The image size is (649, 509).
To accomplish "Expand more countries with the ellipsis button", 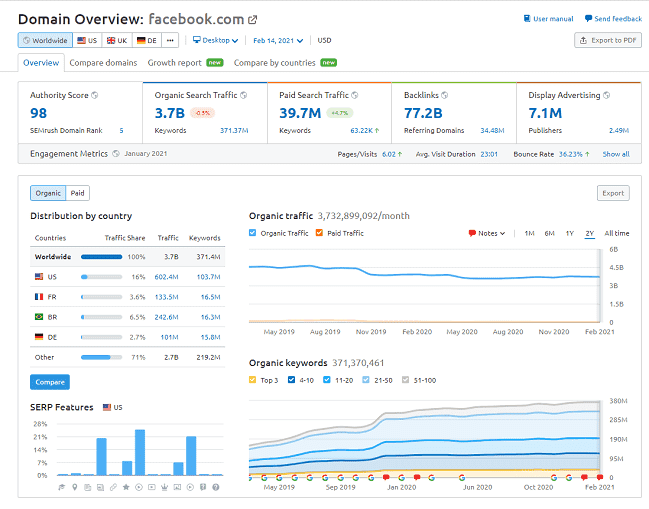I will (x=170, y=40).
